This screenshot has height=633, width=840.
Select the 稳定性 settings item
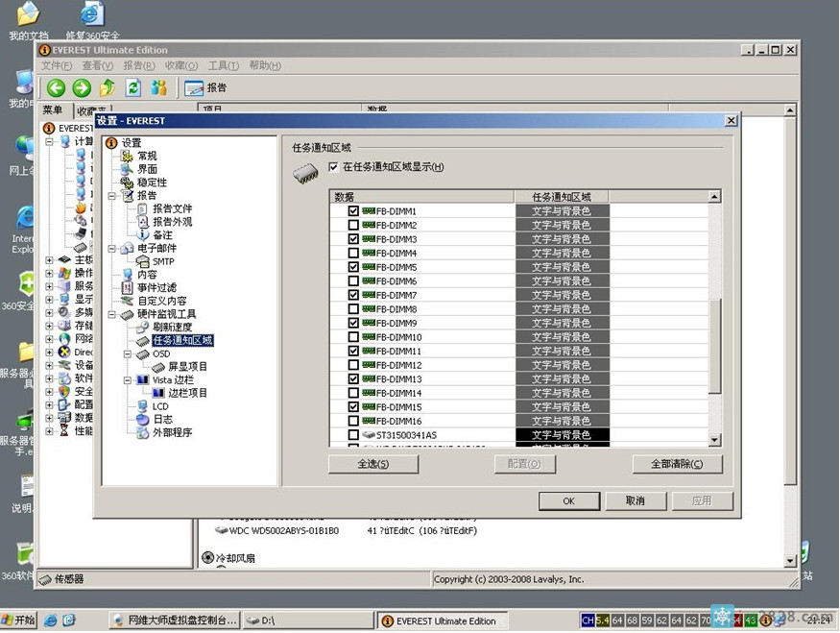click(x=152, y=183)
